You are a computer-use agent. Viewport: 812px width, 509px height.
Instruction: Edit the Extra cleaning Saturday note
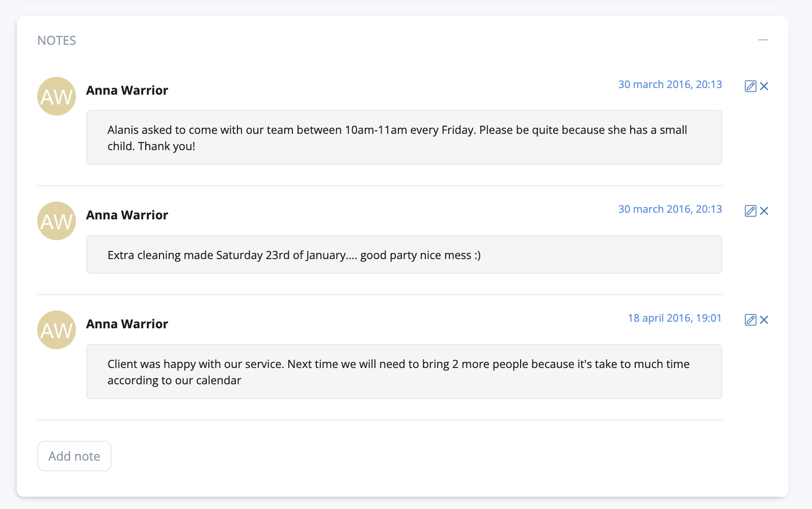pyautogui.click(x=750, y=211)
